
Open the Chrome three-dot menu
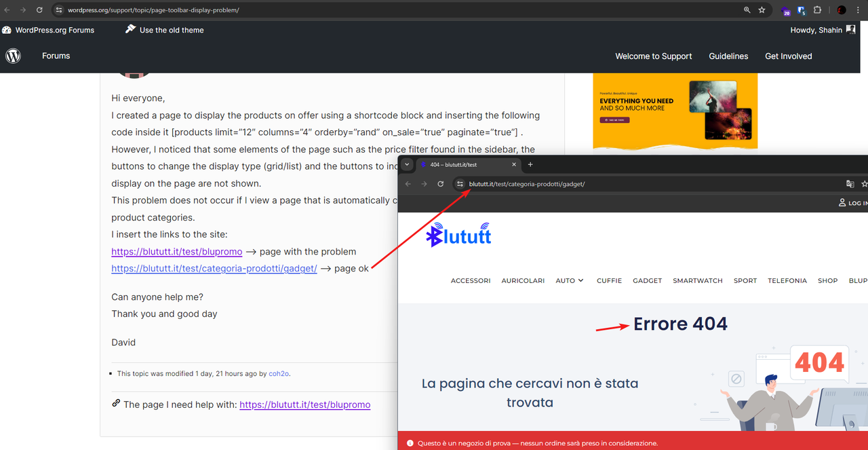859,10
